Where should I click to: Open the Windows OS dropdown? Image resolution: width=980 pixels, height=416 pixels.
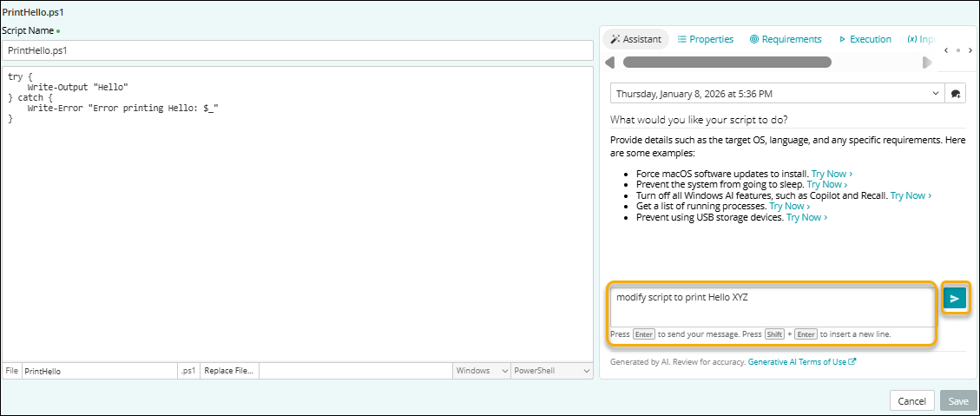click(481, 371)
